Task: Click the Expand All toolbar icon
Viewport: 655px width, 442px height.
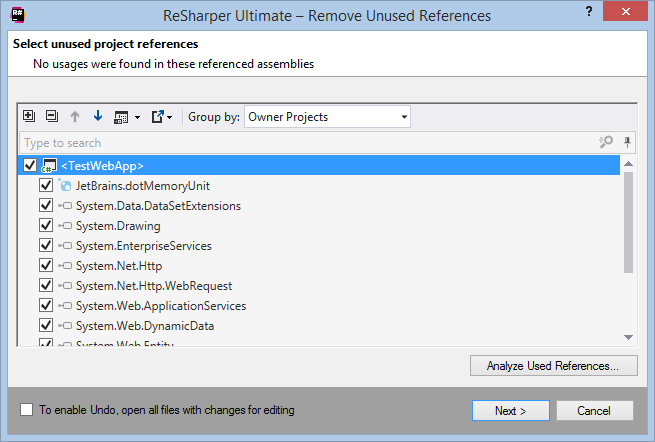Action: click(x=29, y=116)
